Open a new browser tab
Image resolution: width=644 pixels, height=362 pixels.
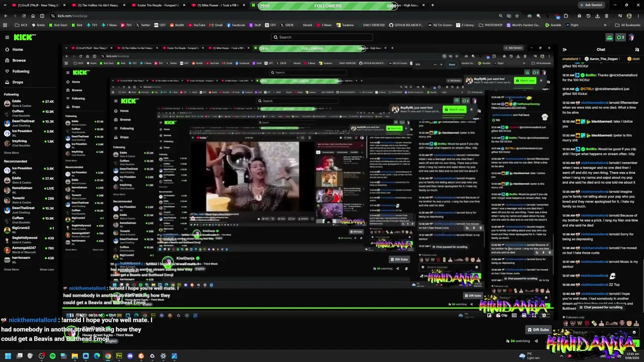pyautogui.click(x=432, y=5)
